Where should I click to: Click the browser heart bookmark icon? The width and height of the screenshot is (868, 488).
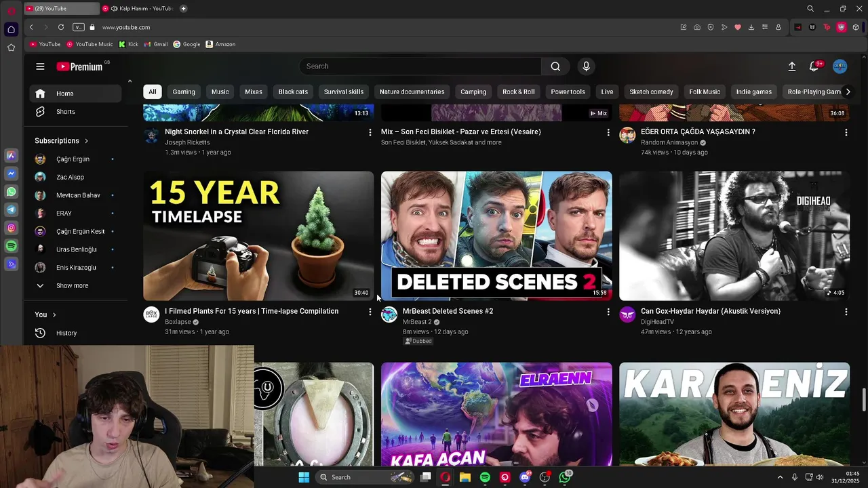738,27
